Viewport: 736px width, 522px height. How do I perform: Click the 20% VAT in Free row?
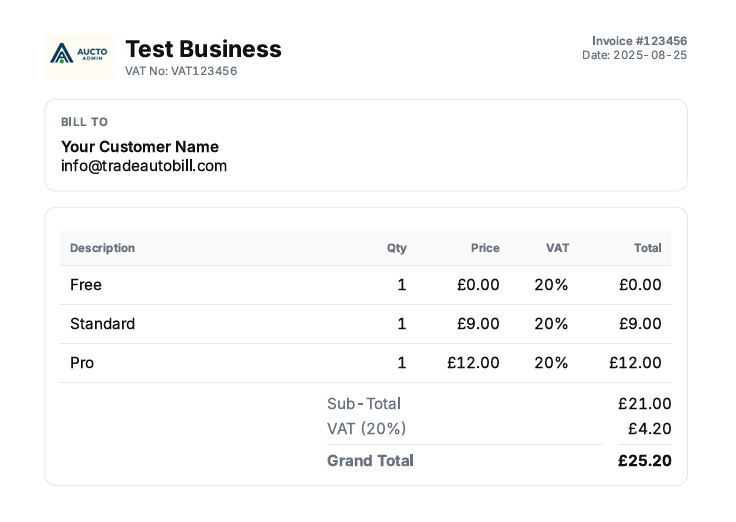coord(552,284)
